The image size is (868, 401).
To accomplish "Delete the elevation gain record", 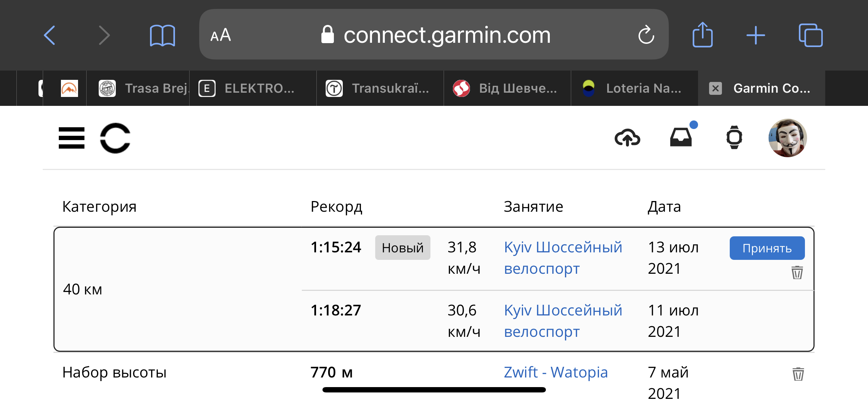I will 798,374.
